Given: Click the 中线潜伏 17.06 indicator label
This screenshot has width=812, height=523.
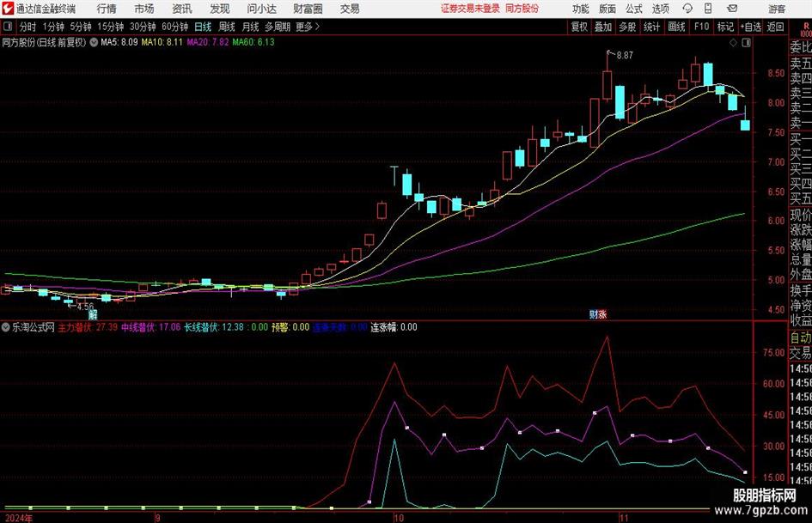Looking at the screenshot, I should pos(150,327).
